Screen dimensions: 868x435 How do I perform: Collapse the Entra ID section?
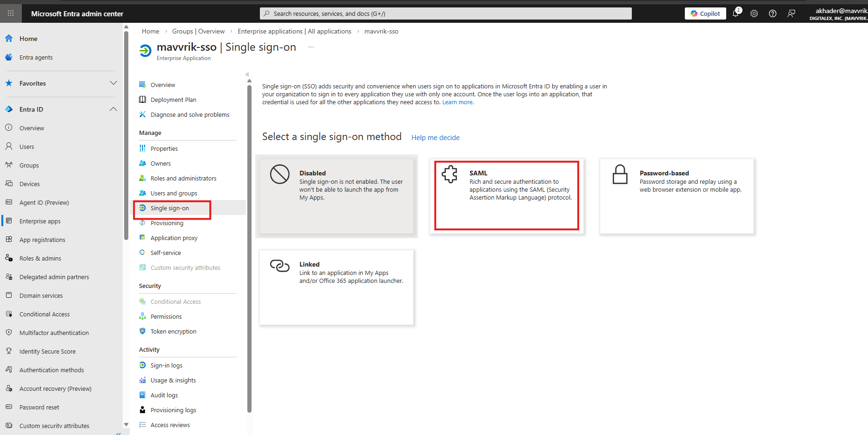113,109
